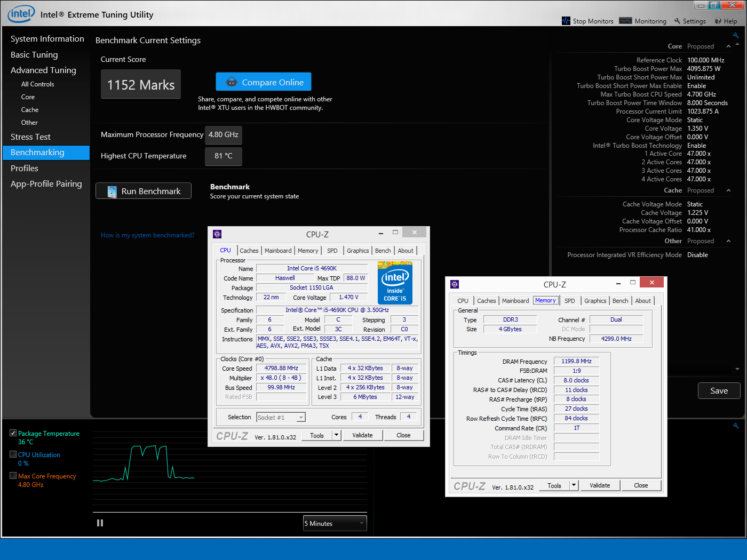Open Settings with the wrench icon
The height and width of the screenshot is (560, 747).
click(x=689, y=21)
